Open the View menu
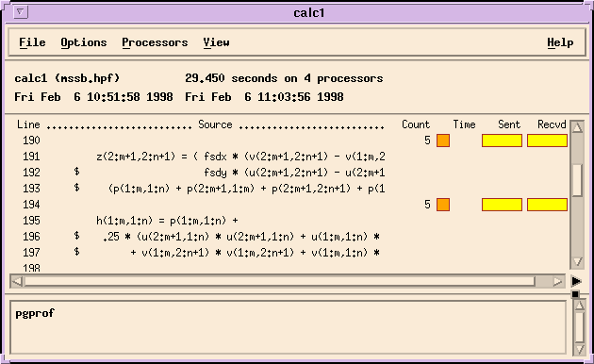Screen dimensions: 594x364 [216, 42]
